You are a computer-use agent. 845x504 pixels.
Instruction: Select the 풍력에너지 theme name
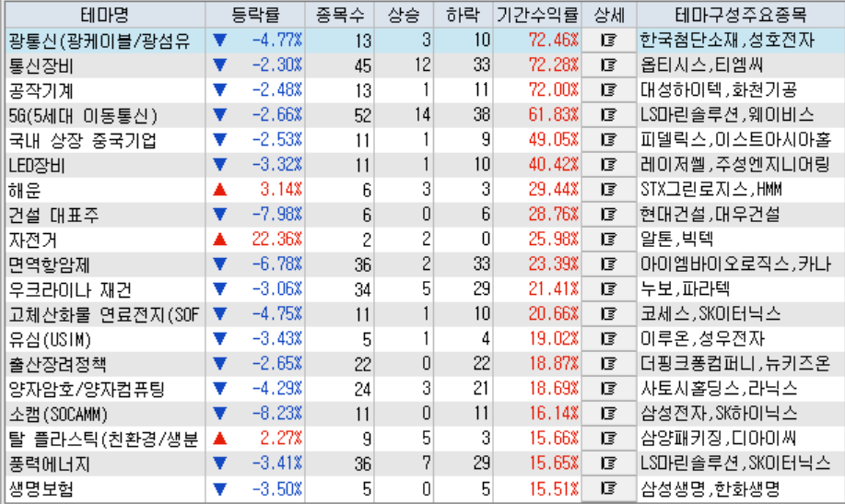tap(49, 464)
